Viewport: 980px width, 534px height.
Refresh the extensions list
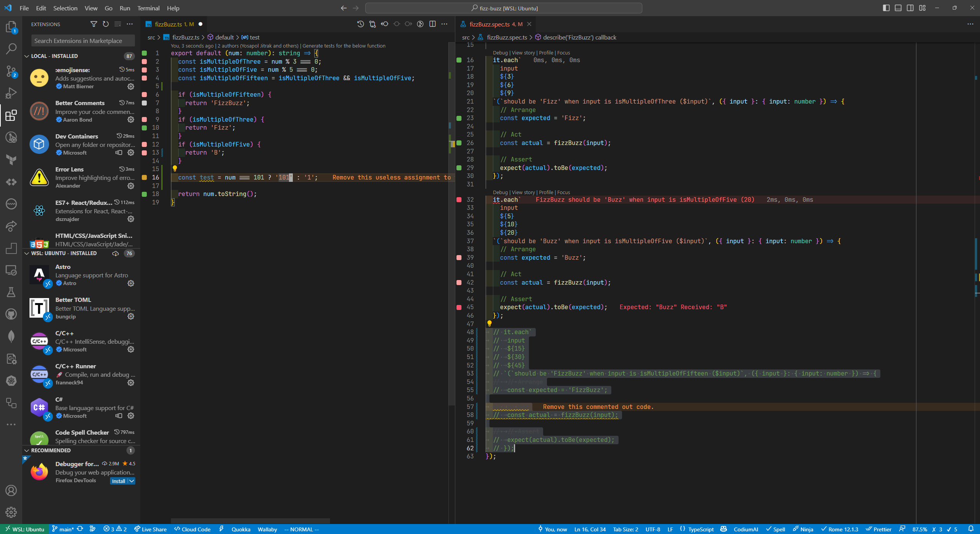tap(106, 24)
